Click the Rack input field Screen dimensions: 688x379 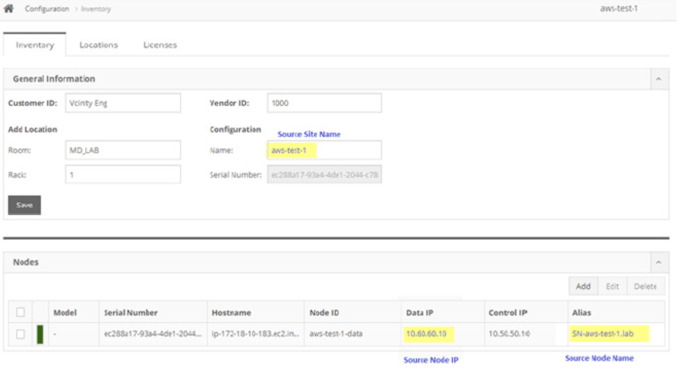(x=123, y=175)
